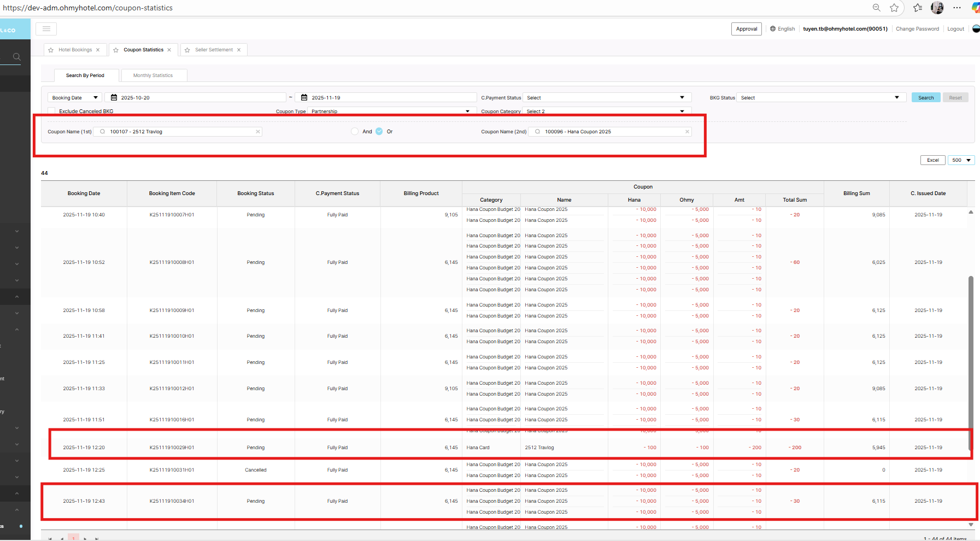This screenshot has height=541, width=980.
Task: Switch to the Monthly Statistics tab
Action: (x=153, y=75)
